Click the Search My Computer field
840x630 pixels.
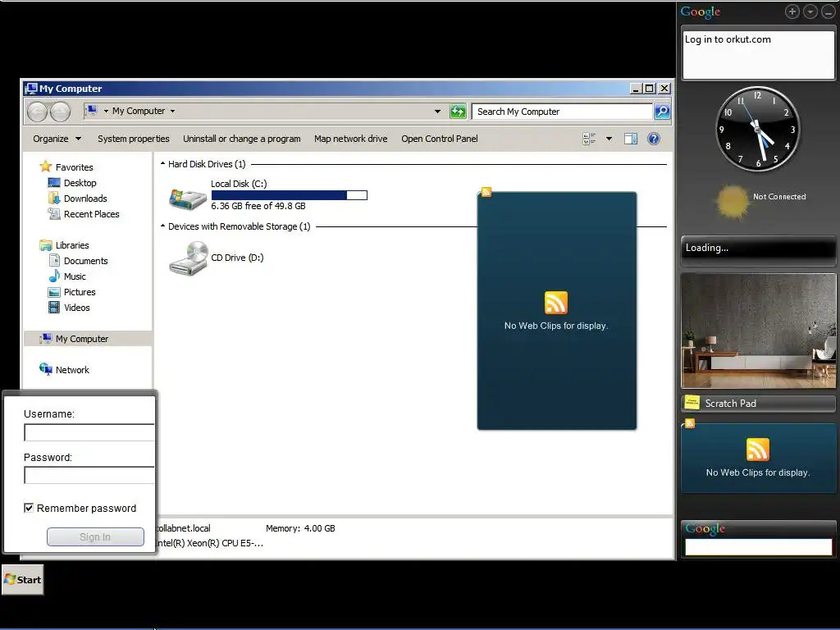[x=562, y=112]
